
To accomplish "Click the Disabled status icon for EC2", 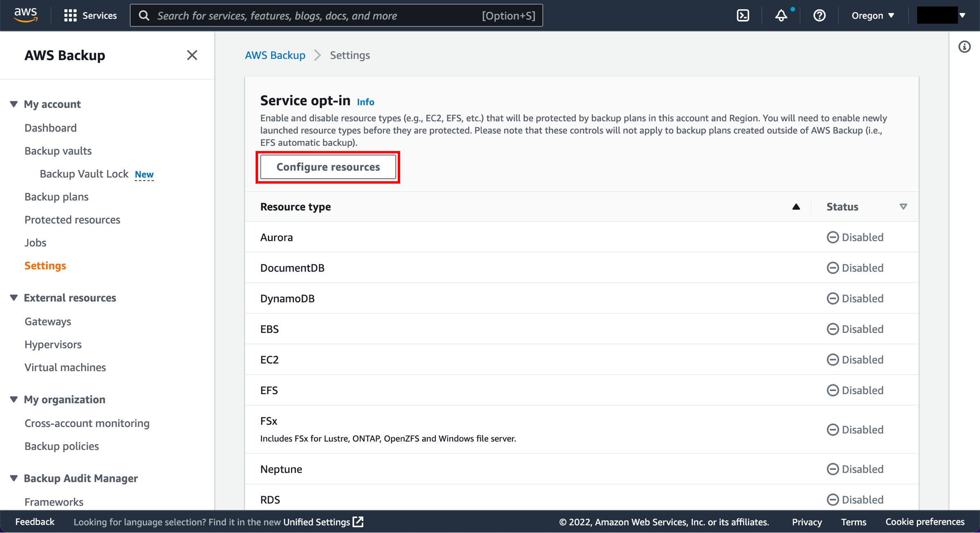I will pyautogui.click(x=833, y=360).
